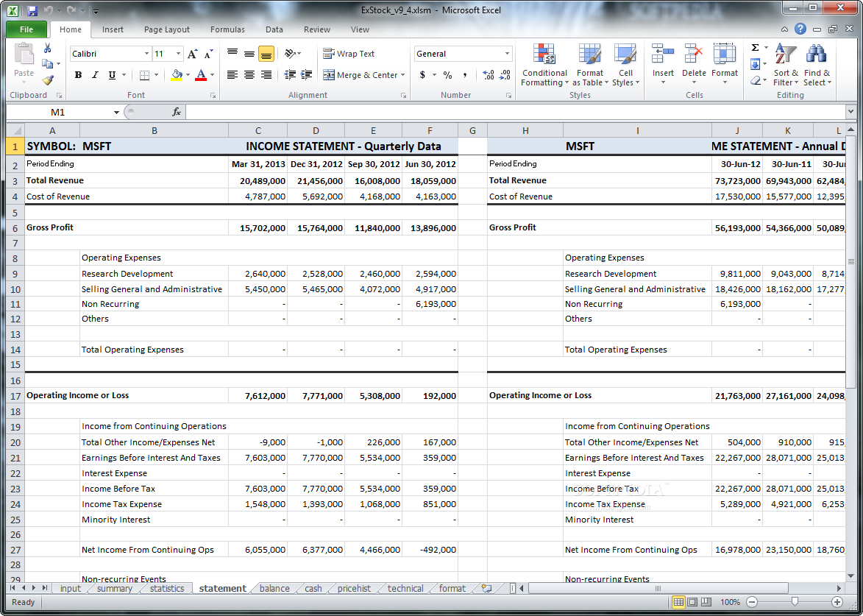
Task: Switch to Data ribbon tab
Action: [x=274, y=29]
